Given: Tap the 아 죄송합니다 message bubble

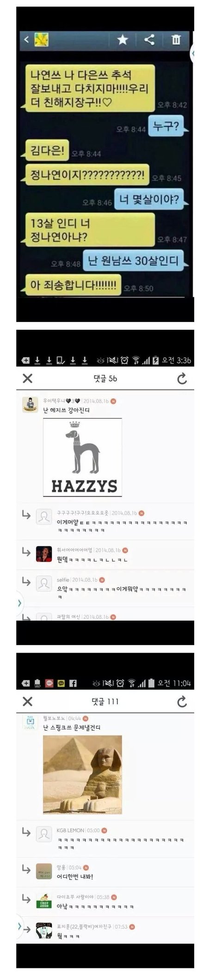Looking at the screenshot, I should (73, 285).
